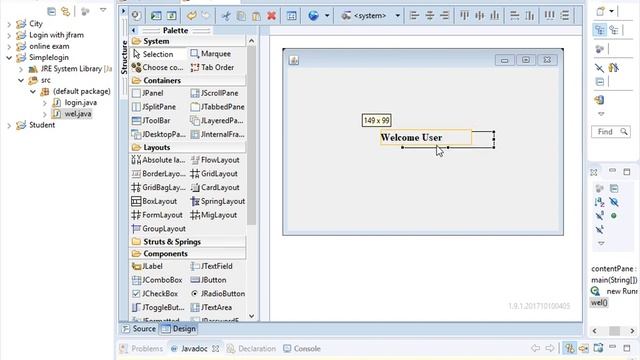The width and height of the screenshot is (640, 360).
Task: Switch to the Design tab
Action: [179, 329]
